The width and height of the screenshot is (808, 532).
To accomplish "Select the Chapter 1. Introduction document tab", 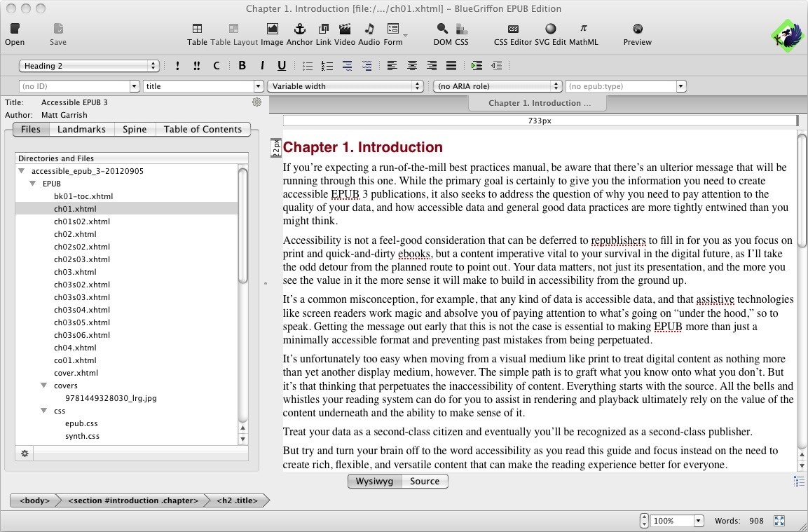I will (539, 103).
